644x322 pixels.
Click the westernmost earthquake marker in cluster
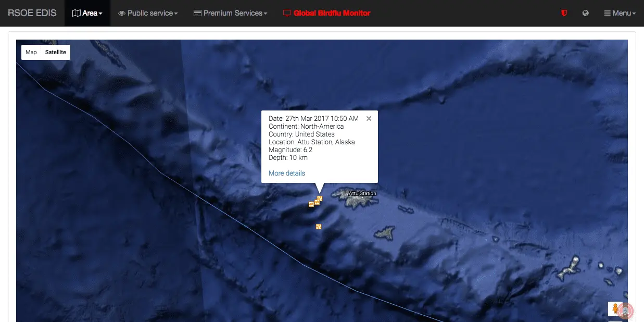pyautogui.click(x=311, y=204)
